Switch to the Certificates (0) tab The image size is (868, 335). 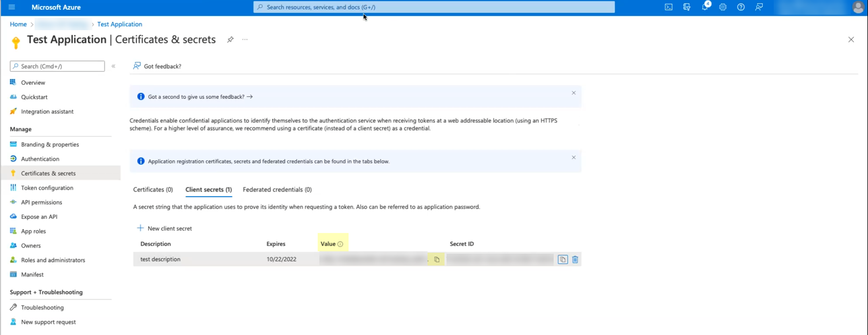(153, 189)
